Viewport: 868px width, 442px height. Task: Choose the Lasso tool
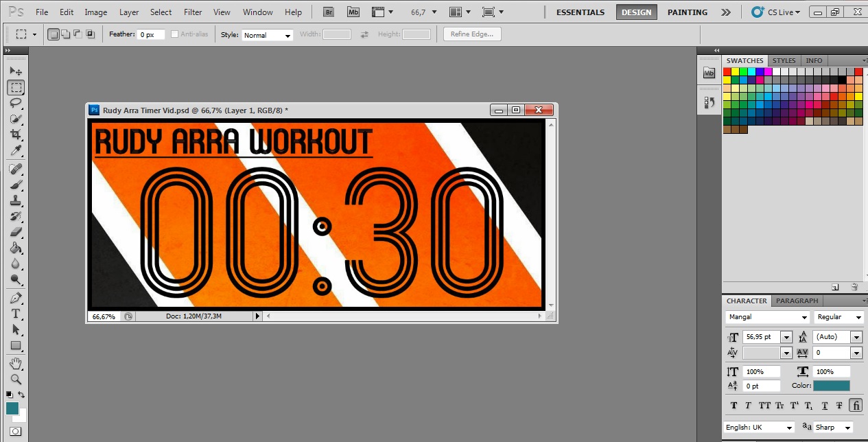coord(16,102)
